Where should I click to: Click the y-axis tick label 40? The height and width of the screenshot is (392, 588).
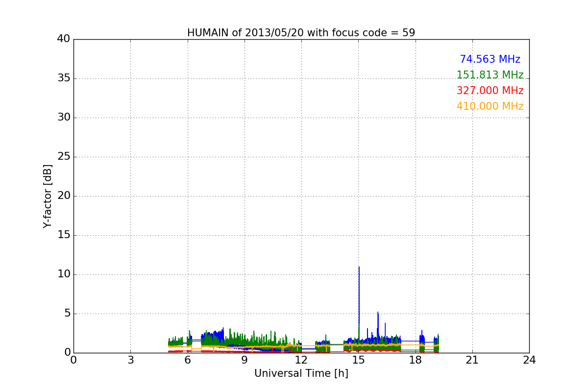tap(63, 39)
